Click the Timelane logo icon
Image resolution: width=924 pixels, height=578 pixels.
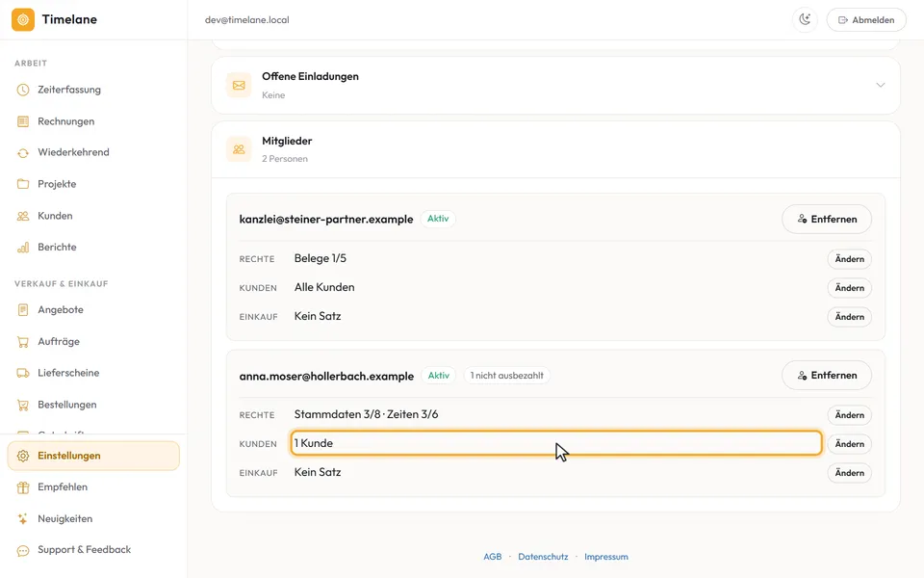coord(23,19)
